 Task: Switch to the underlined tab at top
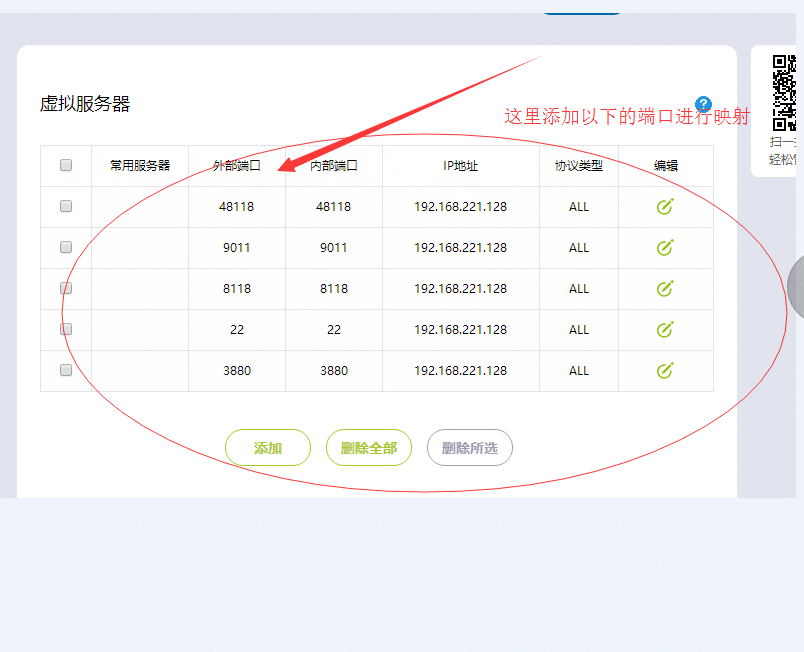pos(581,8)
